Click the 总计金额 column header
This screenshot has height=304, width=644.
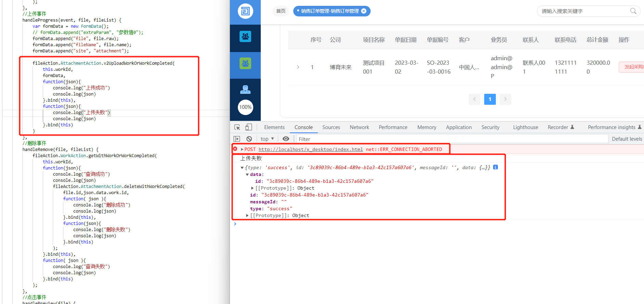point(597,40)
